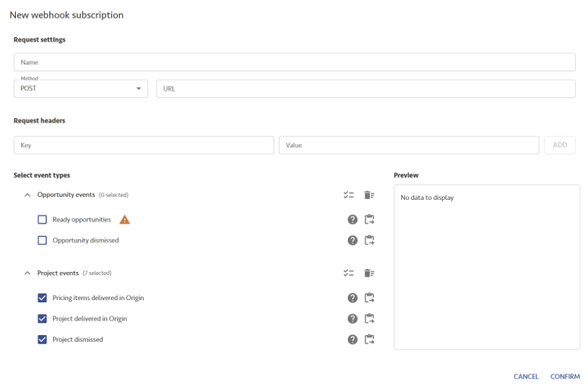This screenshot has width=588, height=386.
Task: Open help for Ready opportunities event
Action: pyautogui.click(x=352, y=220)
